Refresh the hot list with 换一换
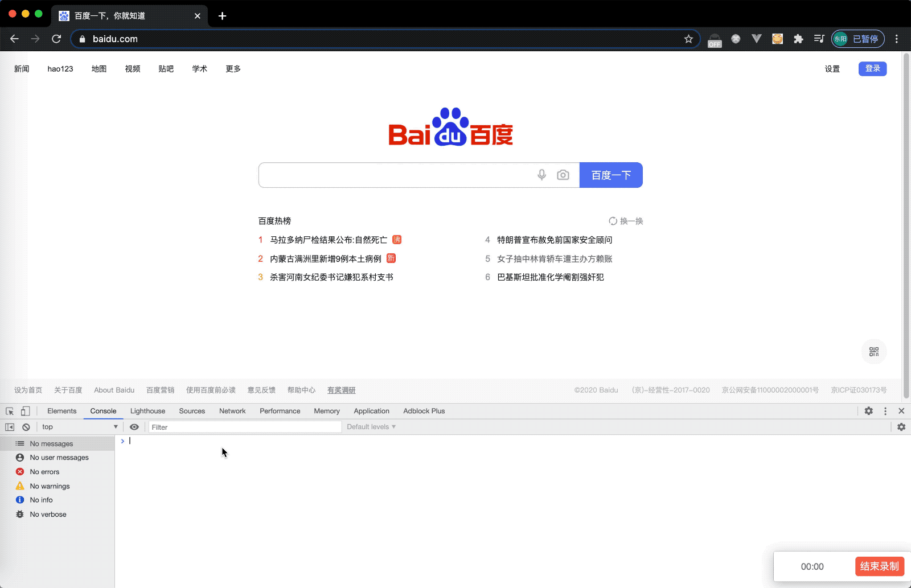The width and height of the screenshot is (911, 588). [625, 221]
